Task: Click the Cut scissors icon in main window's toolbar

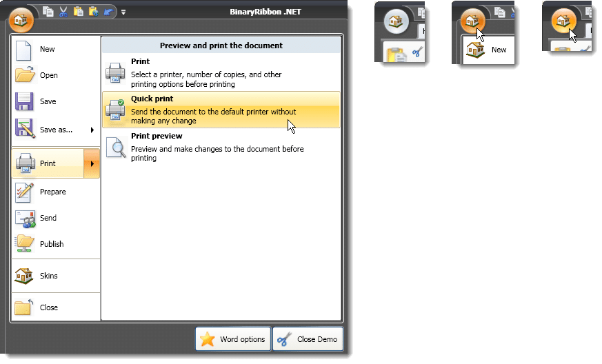Action: coord(63,12)
